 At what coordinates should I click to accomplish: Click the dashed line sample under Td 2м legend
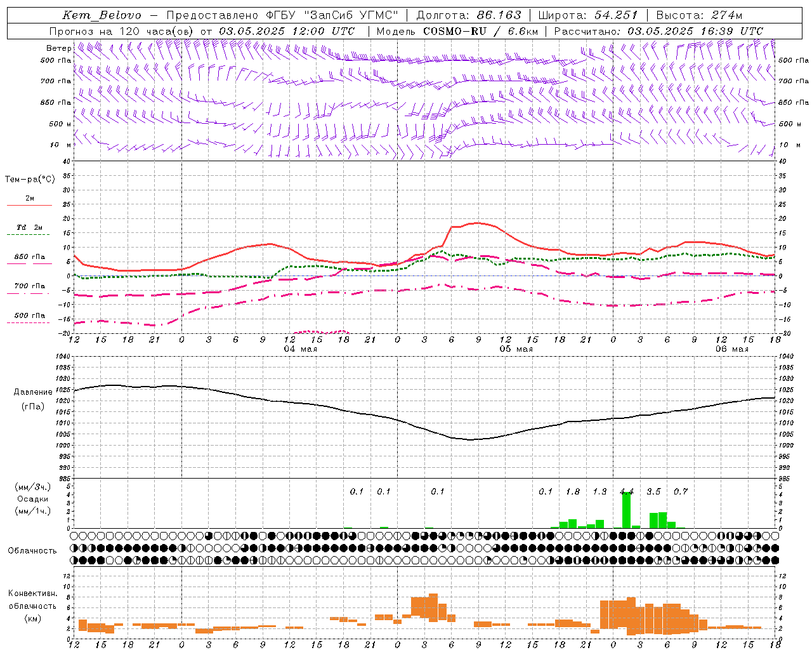coord(28,235)
